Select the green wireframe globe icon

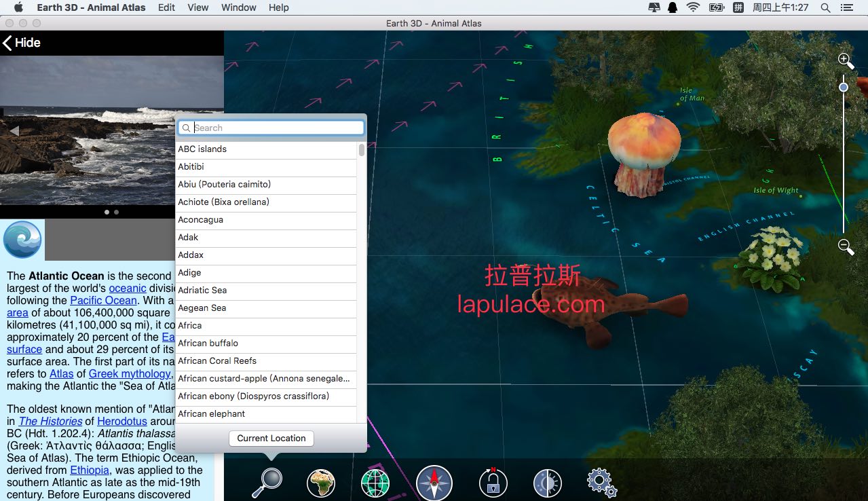pyautogui.click(x=375, y=483)
